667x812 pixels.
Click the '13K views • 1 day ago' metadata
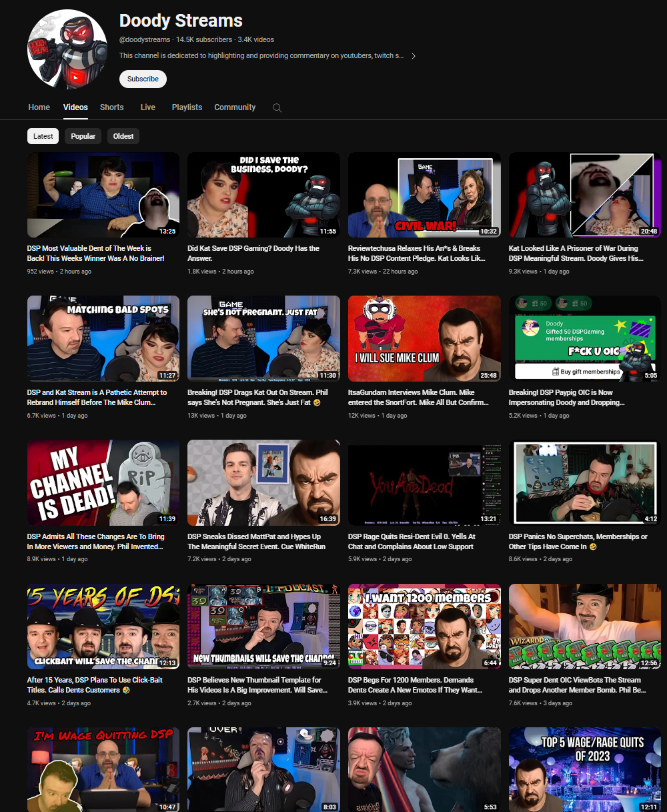tap(217, 416)
